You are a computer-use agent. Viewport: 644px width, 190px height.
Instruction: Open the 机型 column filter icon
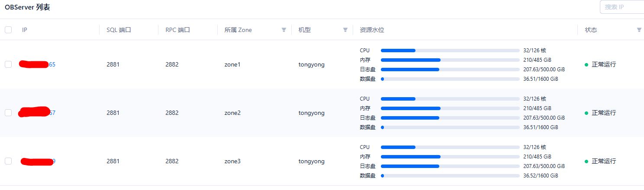[345, 30]
